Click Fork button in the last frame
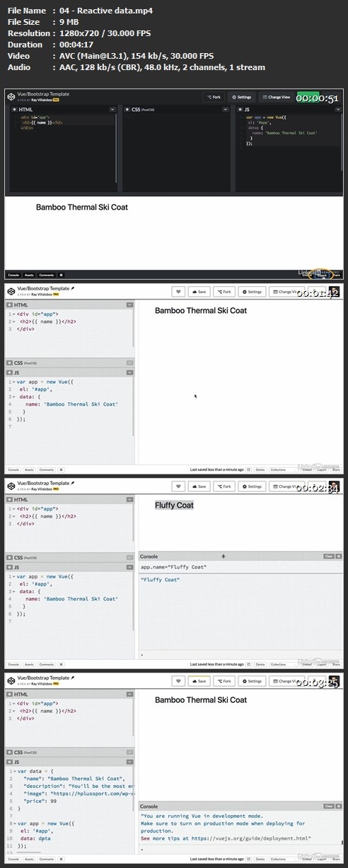This screenshot has height=868, width=348. click(x=224, y=681)
